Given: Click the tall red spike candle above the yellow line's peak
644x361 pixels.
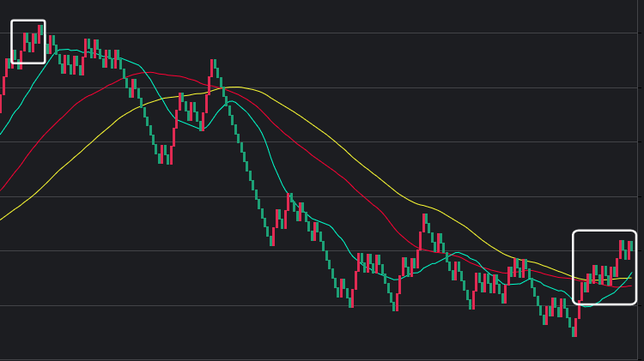Looking at the screenshot, I should [x=212, y=69].
